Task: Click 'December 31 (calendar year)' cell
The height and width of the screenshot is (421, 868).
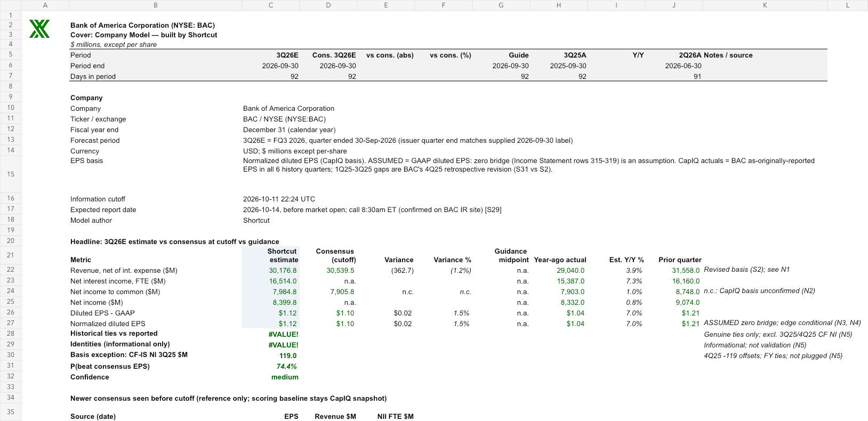Action: tap(290, 130)
